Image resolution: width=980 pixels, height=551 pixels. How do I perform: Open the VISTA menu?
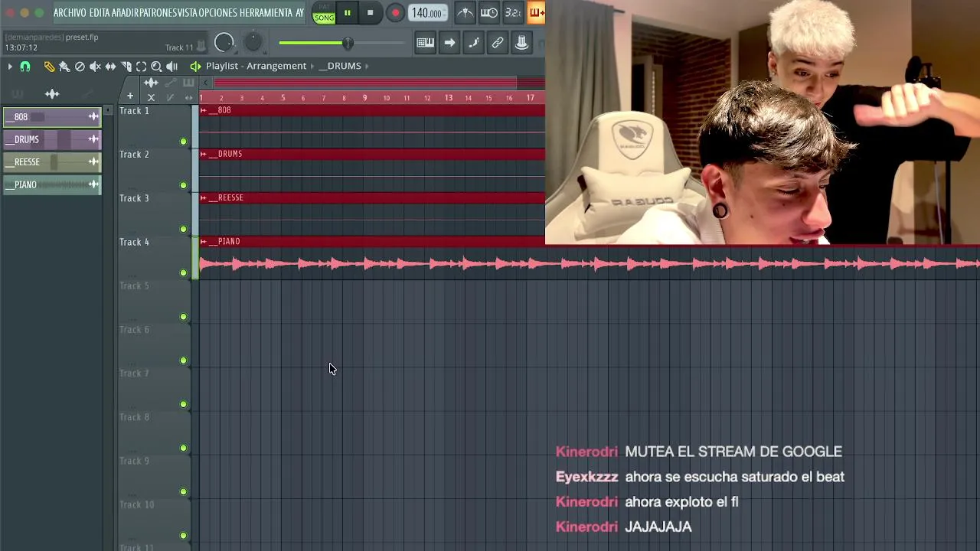187,13
